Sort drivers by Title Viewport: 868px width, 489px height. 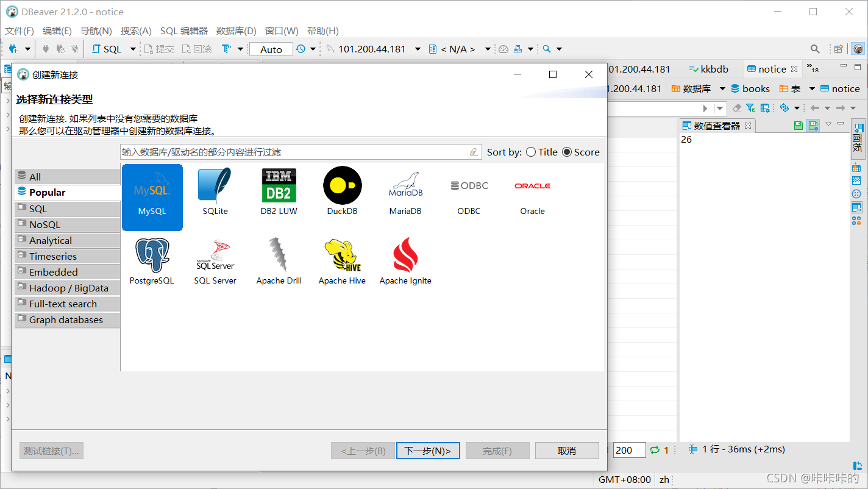[542, 152]
